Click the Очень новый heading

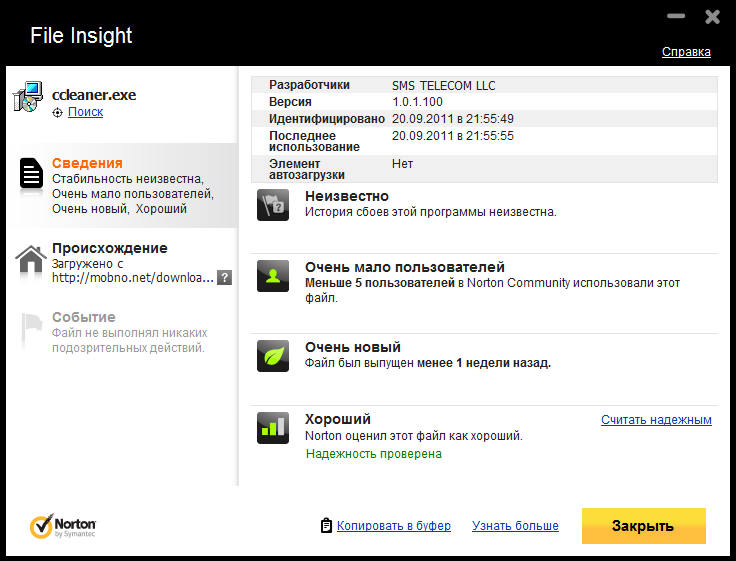(353, 347)
